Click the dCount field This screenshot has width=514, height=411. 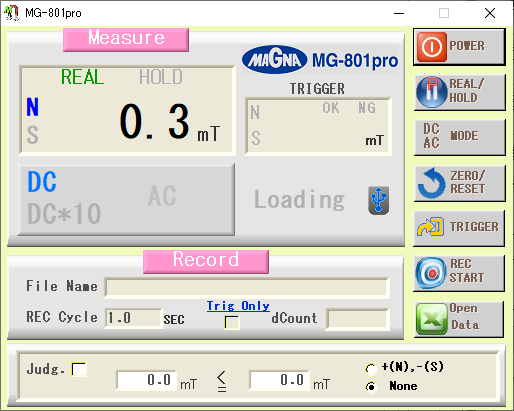coord(358,319)
